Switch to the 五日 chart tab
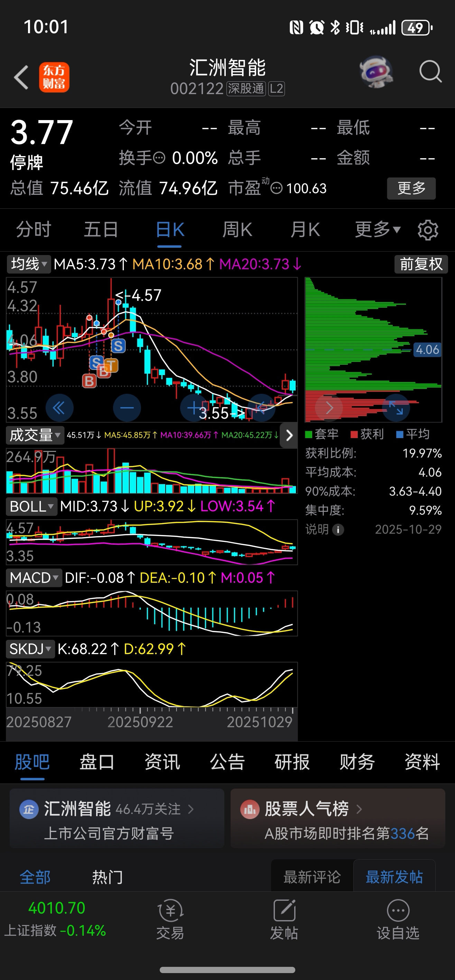Viewport: 455px width, 980px height. point(101,229)
